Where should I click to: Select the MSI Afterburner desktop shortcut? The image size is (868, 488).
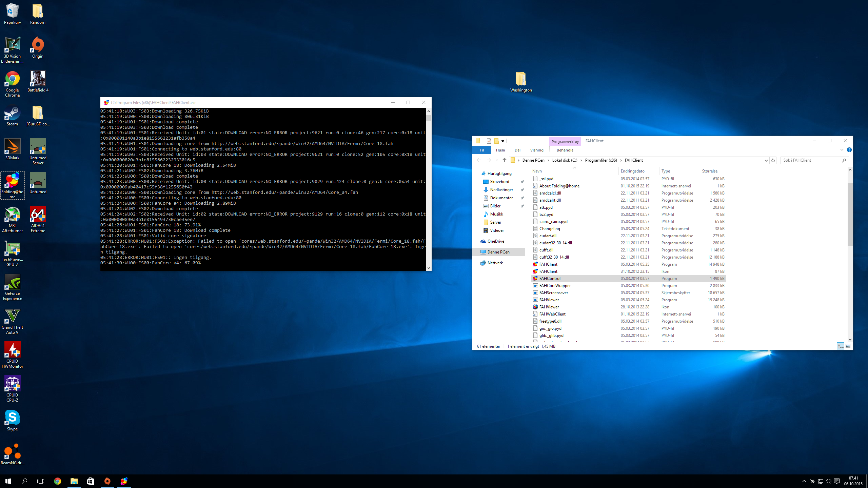(13, 219)
